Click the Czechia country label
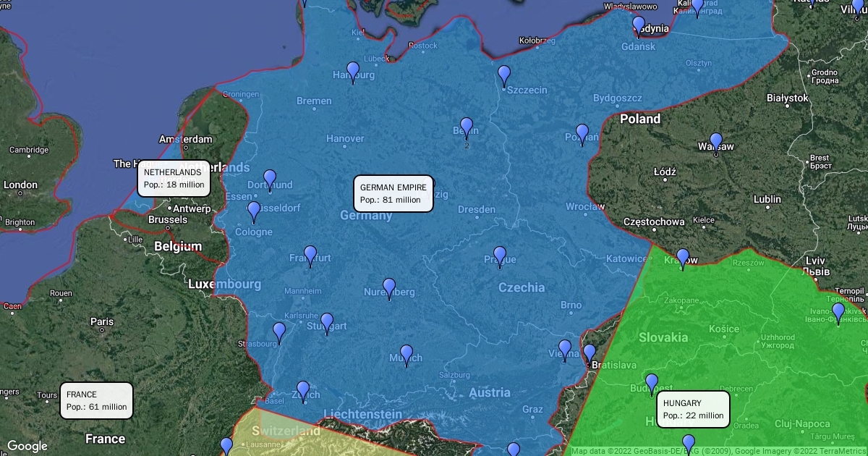Screen dimensions: 868x456 click(x=522, y=287)
